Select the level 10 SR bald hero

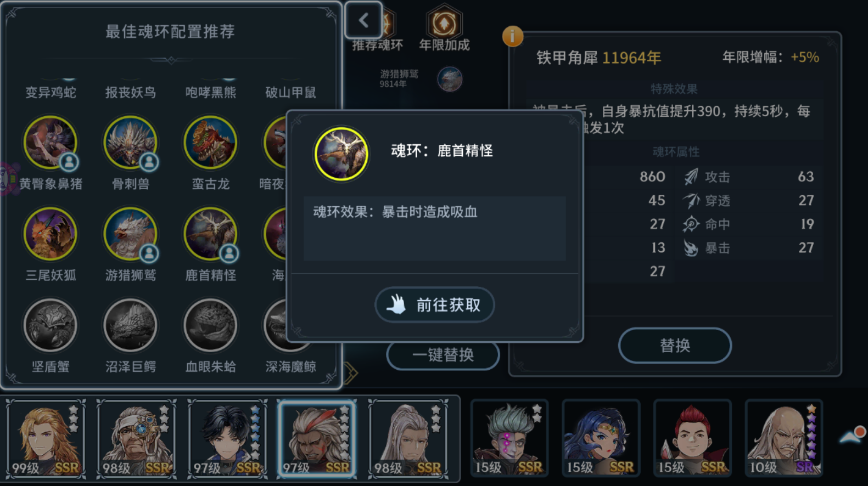[x=783, y=439]
